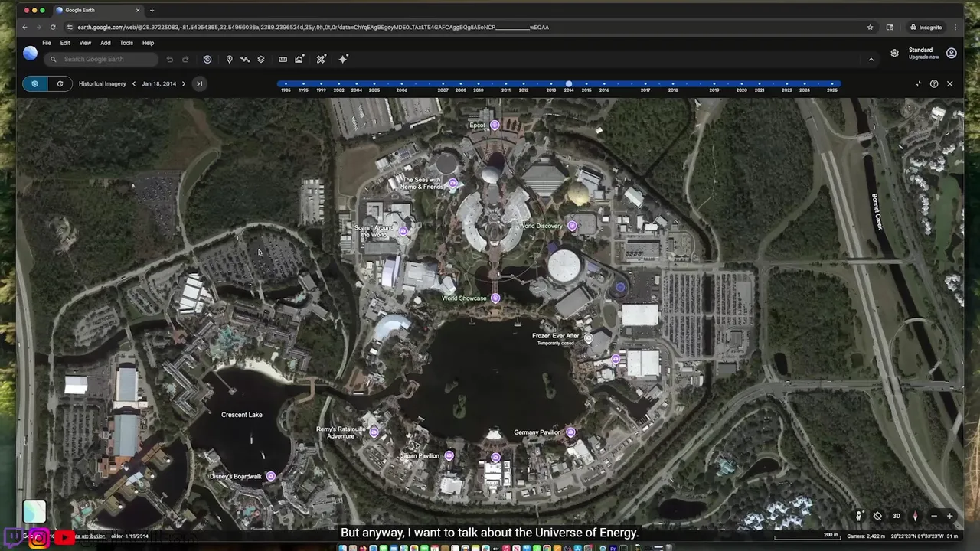Click The Seas with Nemo & Friends marker
The height and width of the screenshot is (551, 980).
(453, 183)
